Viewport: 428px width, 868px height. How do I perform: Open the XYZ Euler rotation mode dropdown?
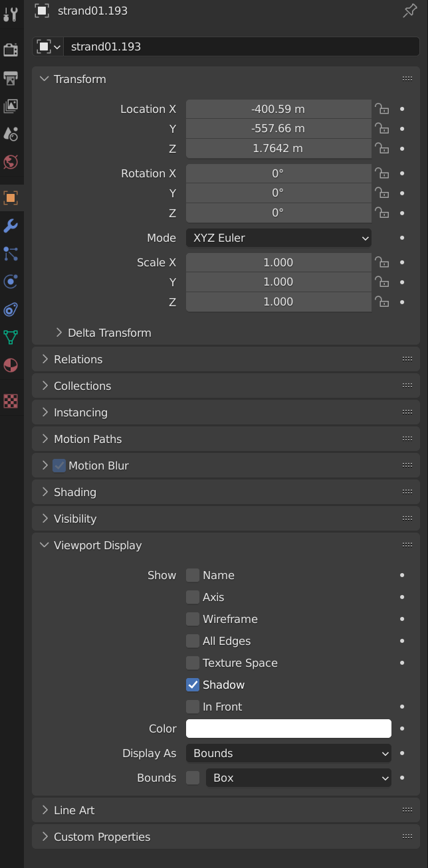(278, 238)
